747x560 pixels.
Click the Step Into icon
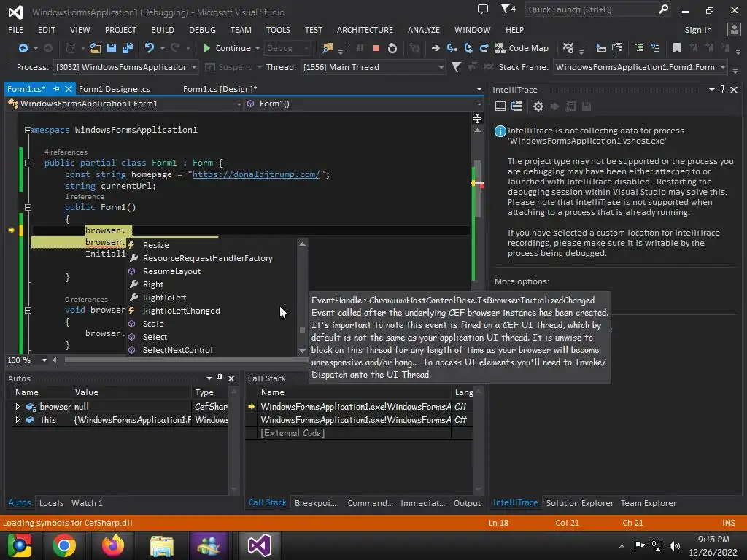[452, 48]
